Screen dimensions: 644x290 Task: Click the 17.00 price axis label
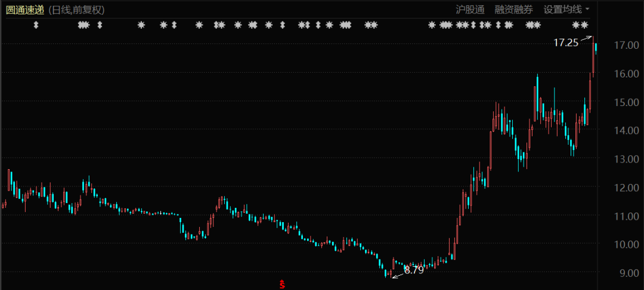626,45
